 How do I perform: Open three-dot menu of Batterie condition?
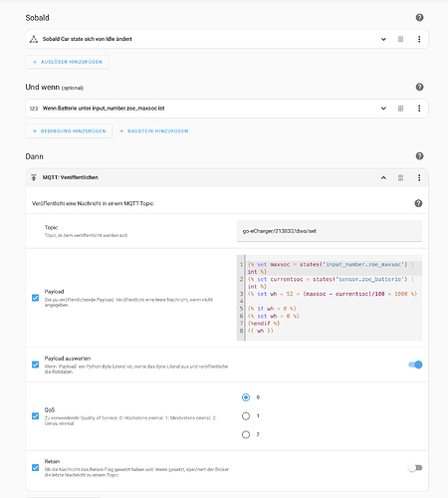click(419, 109)
